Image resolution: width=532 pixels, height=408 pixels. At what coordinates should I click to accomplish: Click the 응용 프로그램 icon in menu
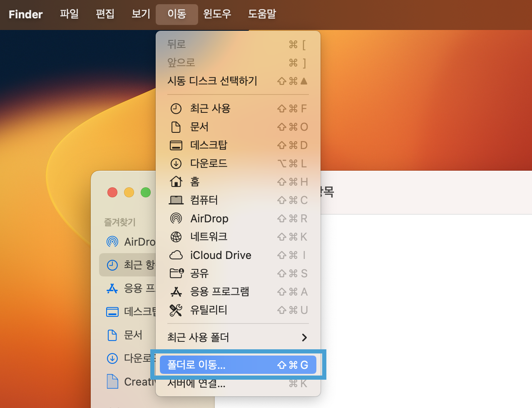click(x=176, y=292)
